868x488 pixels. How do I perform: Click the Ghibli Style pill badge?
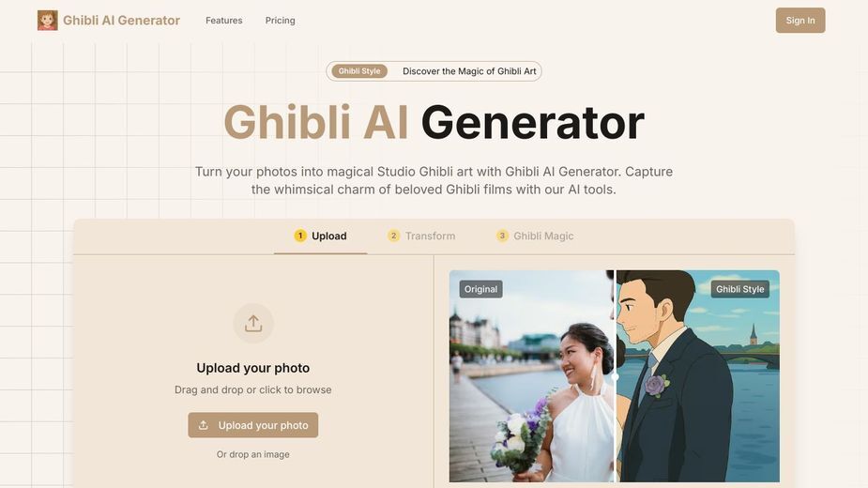pyautogui.click(x=359, y=71)
